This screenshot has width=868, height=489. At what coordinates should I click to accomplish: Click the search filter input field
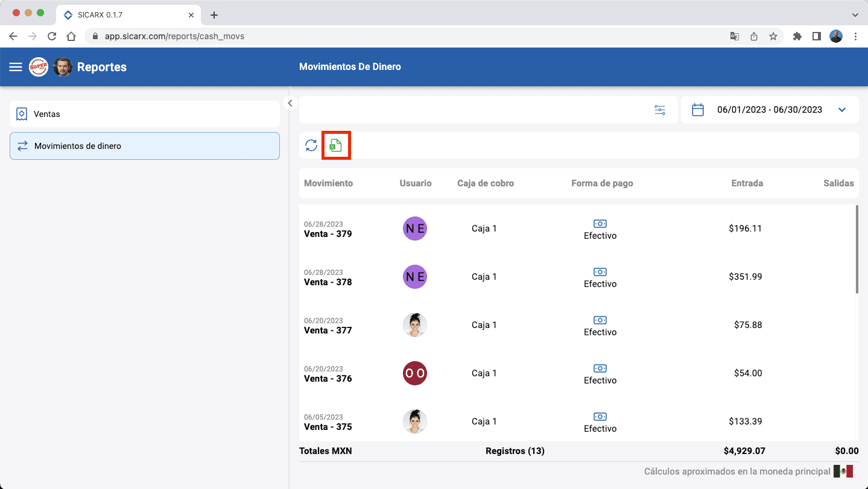click(x=470, y=110)
